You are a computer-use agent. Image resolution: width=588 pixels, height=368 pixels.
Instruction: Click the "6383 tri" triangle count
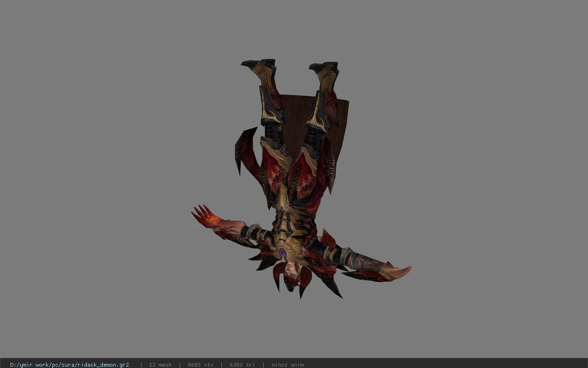pyautogui.click(x=242, y=365)
